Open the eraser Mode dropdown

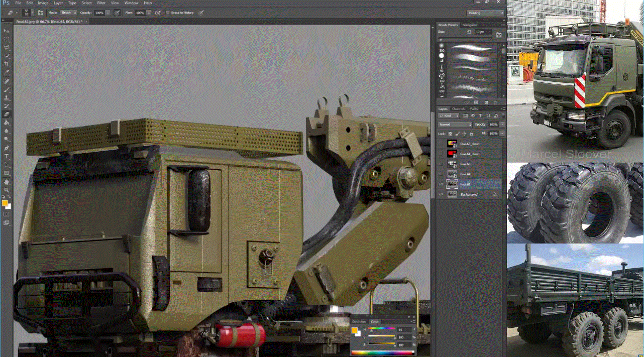pyautogui.click(x=68, y=12)
